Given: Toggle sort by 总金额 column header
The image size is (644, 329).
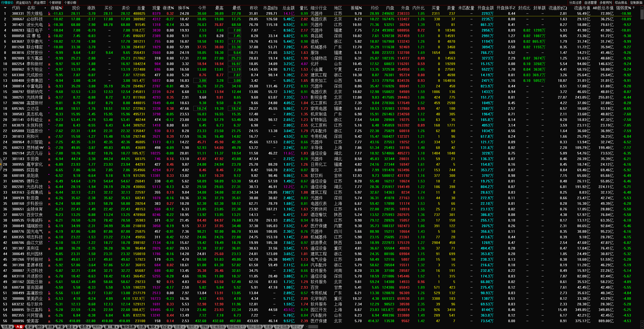Looking at the screenshot, I should click(288, 8).
